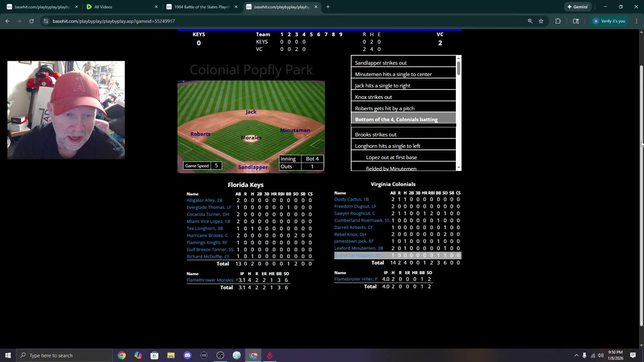
Task: Open the Chrome extensions puzzle icon
Action: point(558,21)
